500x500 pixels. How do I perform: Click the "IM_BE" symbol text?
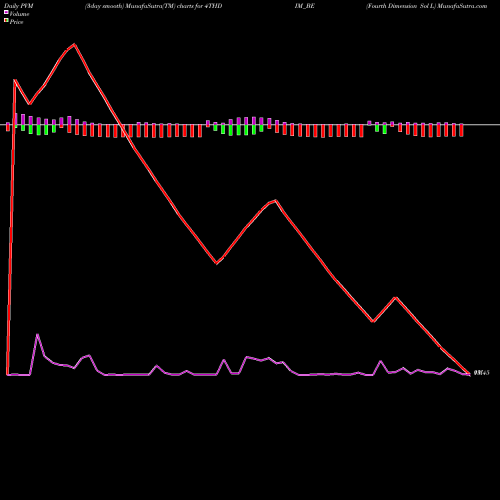[305, 6]
